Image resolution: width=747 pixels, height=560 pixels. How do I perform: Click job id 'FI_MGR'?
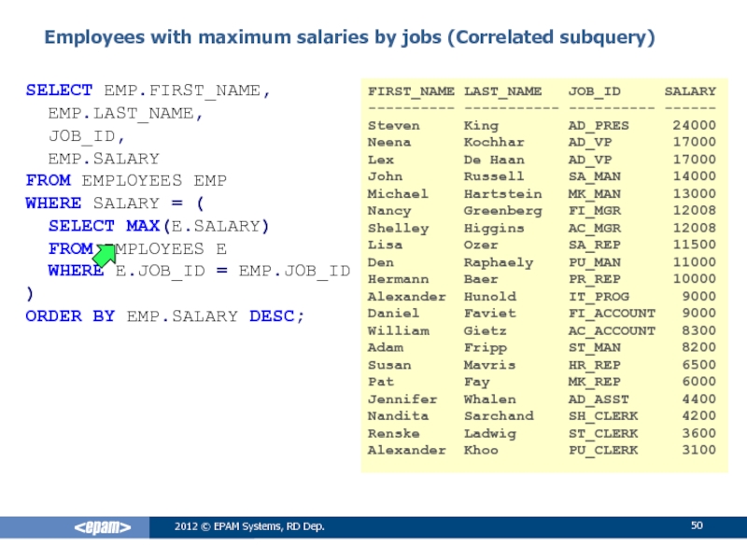tap(594, 212)
